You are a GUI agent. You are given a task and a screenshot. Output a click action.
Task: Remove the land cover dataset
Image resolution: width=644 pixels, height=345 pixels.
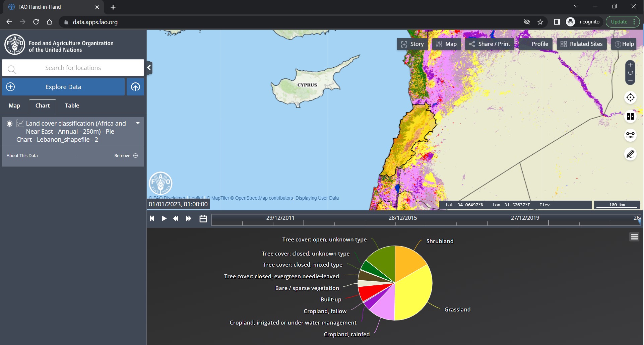tap(126, 156)
